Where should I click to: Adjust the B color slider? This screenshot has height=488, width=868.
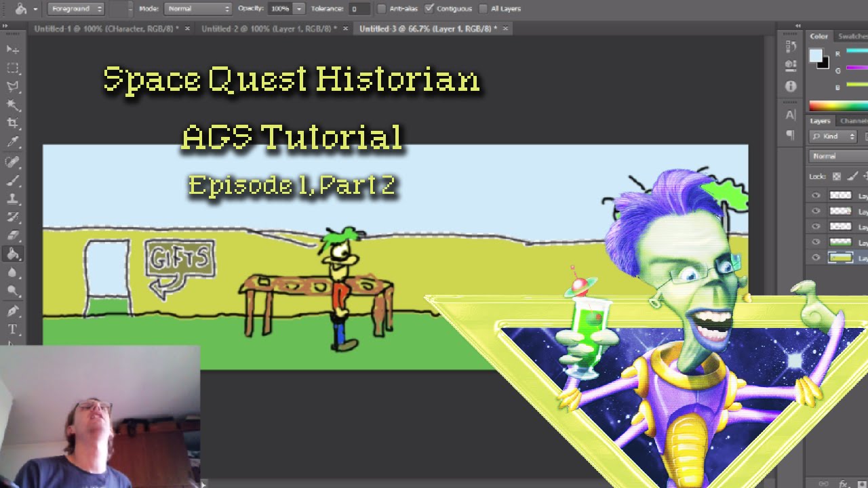click(x=857, y=85)
